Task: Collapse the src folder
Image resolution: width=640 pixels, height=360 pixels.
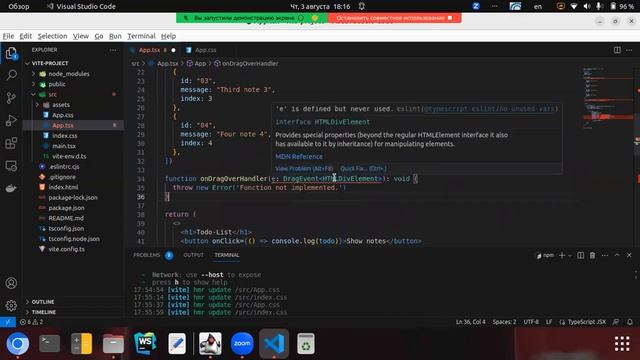Action: 53,94
